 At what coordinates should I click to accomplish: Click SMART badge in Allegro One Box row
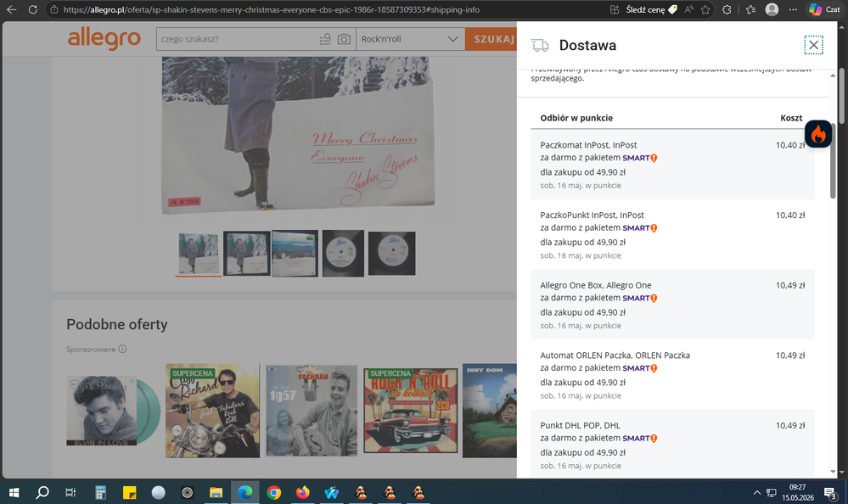click(x=639, y=298)
